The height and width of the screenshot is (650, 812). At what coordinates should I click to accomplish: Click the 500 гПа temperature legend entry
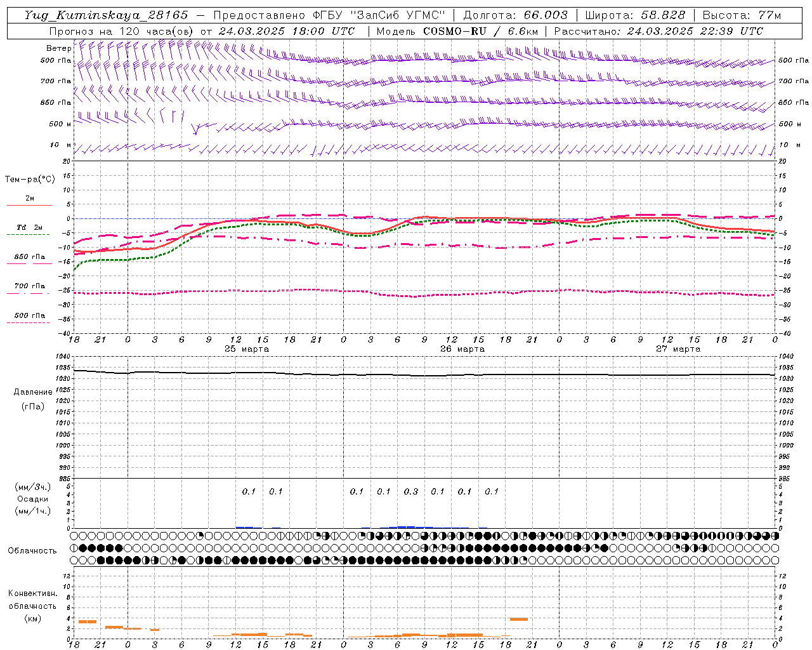click(x=29, y=315)
